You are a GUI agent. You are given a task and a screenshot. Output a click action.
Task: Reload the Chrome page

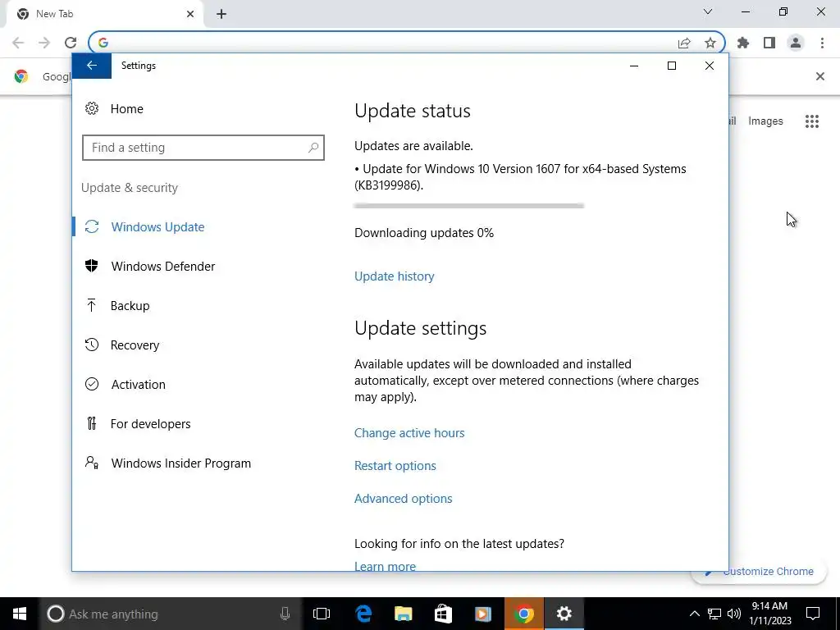[x=71, y=43]
